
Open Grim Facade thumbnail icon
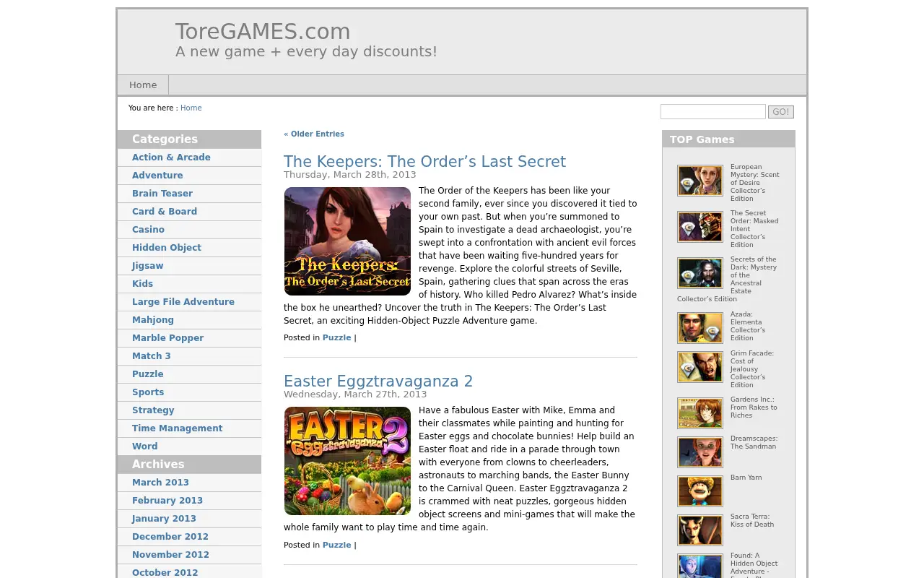click(699, 367)
